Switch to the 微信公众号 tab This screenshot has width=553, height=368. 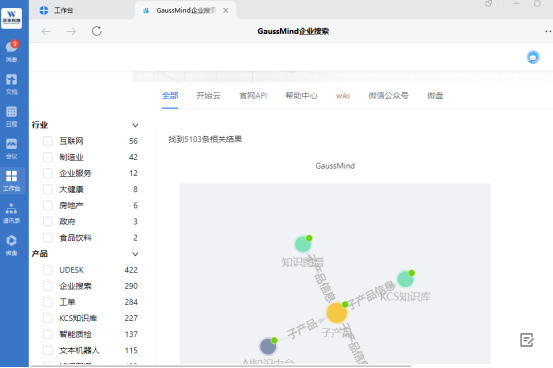click(388, 96)
